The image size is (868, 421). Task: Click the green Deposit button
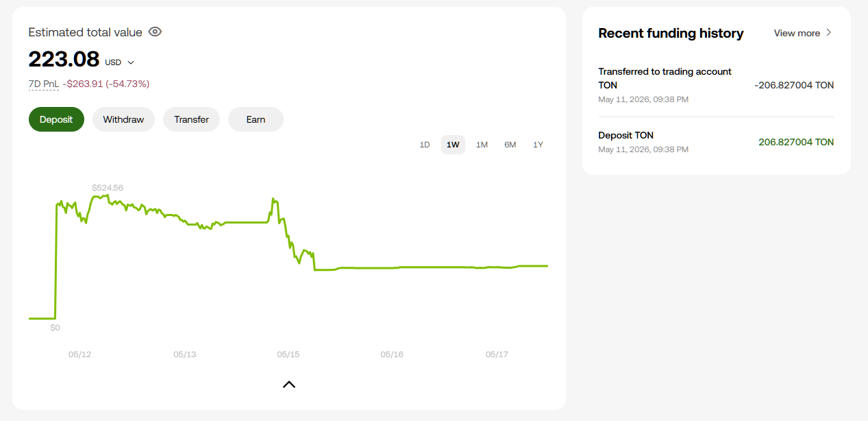56,119
